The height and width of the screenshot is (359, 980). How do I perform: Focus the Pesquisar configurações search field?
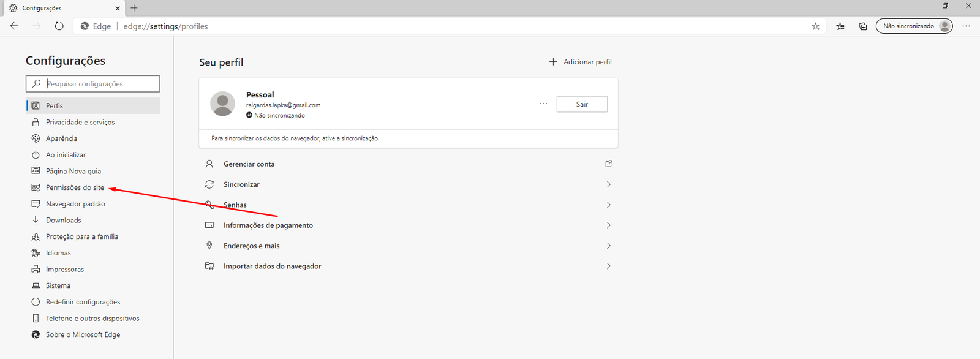click(x=98, y=84)
